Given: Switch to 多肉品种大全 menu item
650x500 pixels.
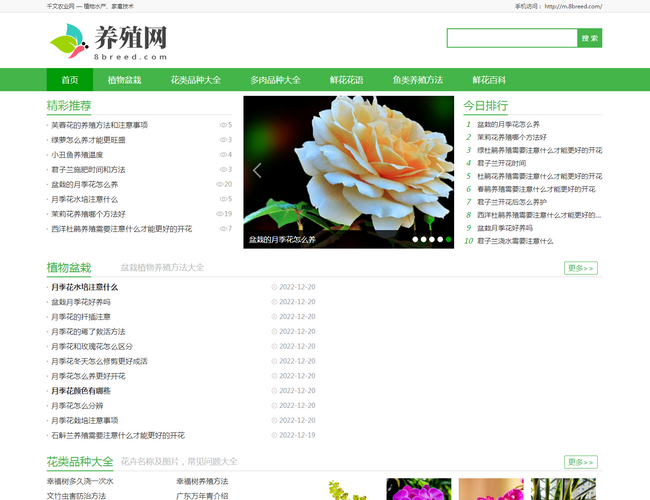Looking at the screenshot, I should coord(275,80).
